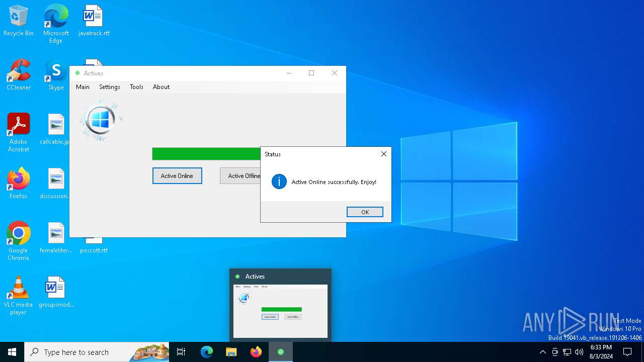Show hidden system tray icons
The width and height of the screenshot is (644, 362).
pyautogui.click(x=542, y=352)
